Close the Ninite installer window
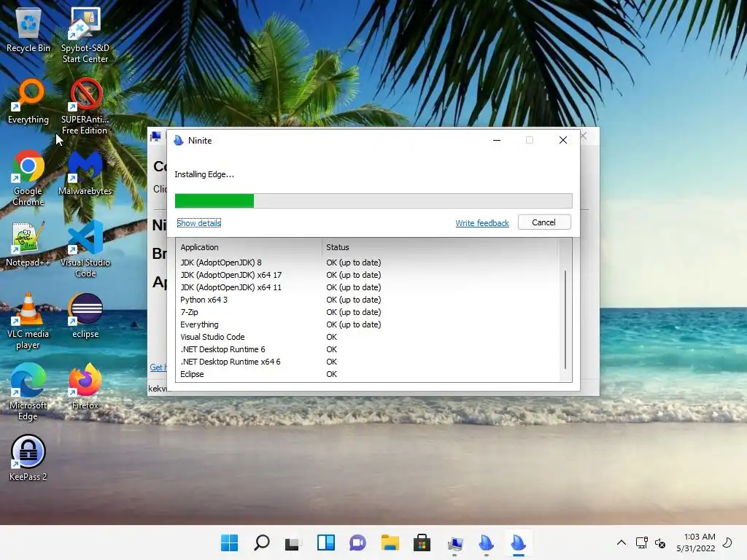 coord(562,140)
